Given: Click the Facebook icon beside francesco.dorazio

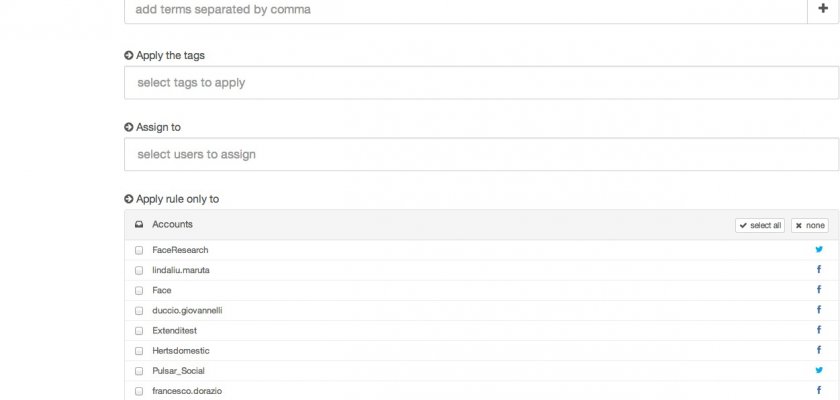Looking at the screenshot, I should (819, 391).
